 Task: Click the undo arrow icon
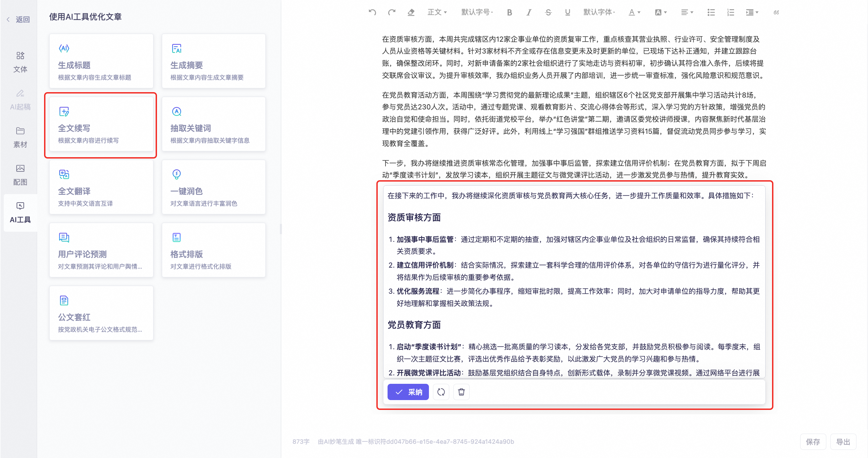coord(372,13)
